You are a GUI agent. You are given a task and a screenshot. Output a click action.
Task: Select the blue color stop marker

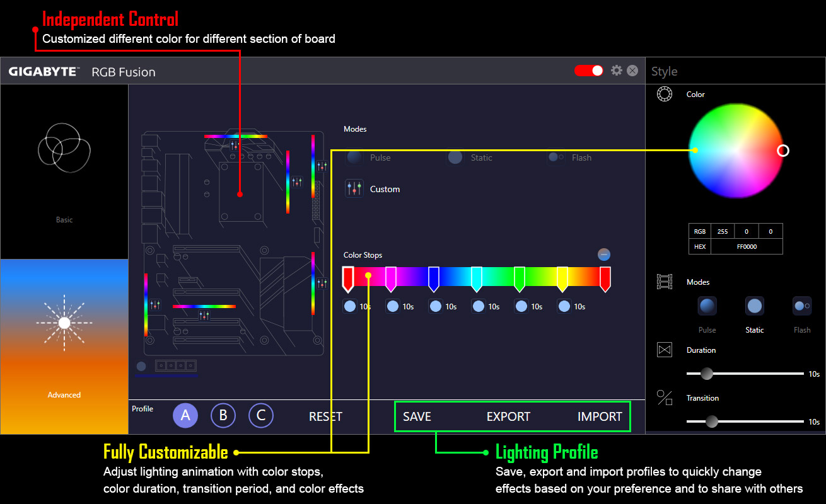click(x=433, y=278)
